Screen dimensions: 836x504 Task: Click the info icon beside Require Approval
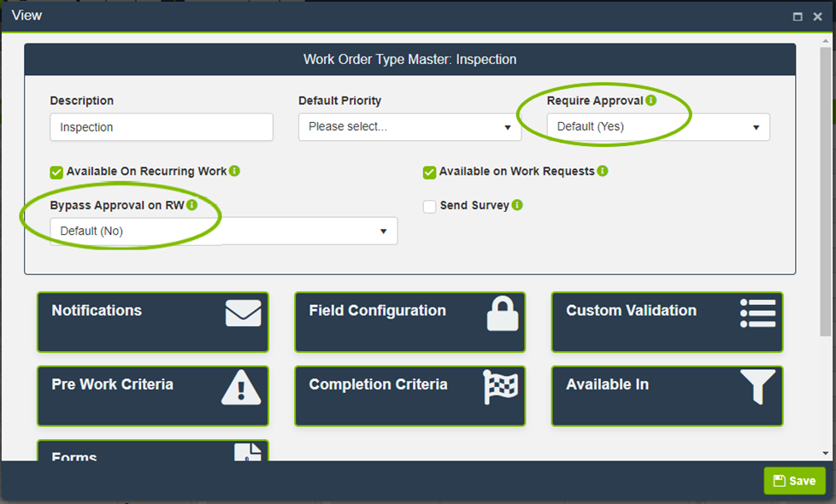tap(651, 101)
